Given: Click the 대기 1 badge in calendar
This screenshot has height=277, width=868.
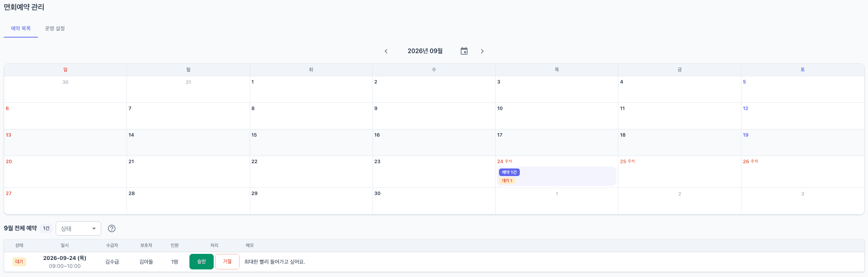Looking at the screenshot, I should (507, 181).
